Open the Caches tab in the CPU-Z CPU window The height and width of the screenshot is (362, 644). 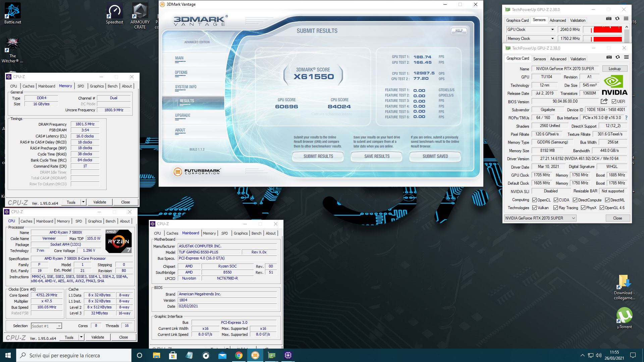coord(26,221)
